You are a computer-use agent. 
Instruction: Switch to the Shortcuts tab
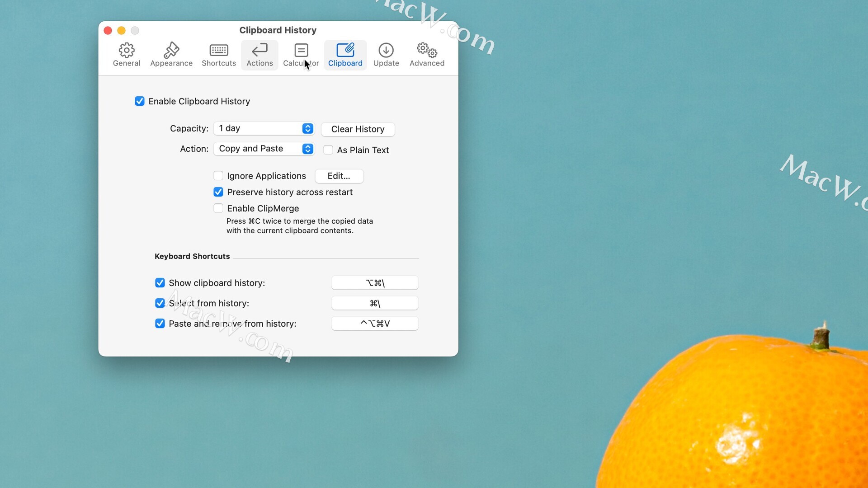(x=219, y=55)
